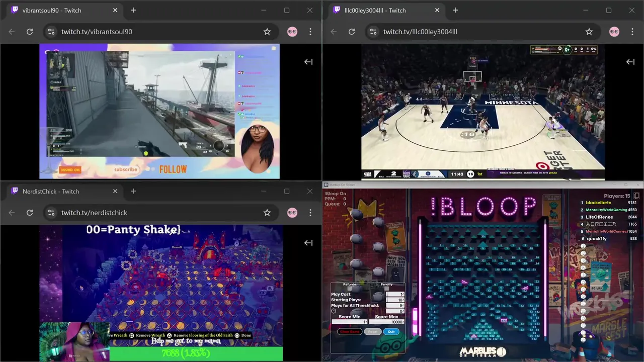Open the Chrome menu in the lllc00ley3004lll window
This screenshot has width=644, height=362.
632,32
